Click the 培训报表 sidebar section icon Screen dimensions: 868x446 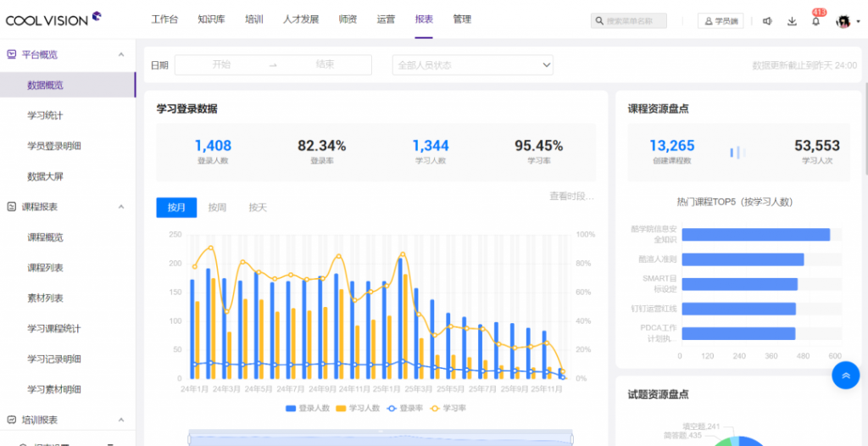[12, 420]
